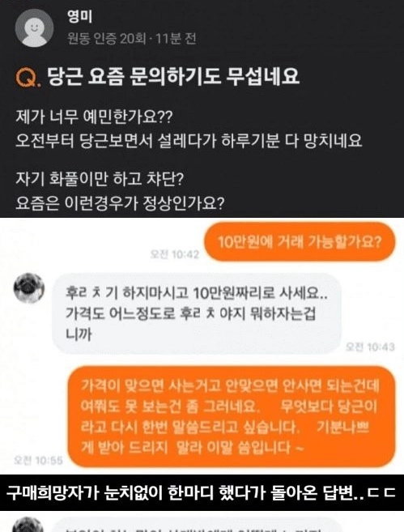Tap the line 요즘은 이런경우가 정상인가요?
Screen dimensions: 404x532
point(120,203)
